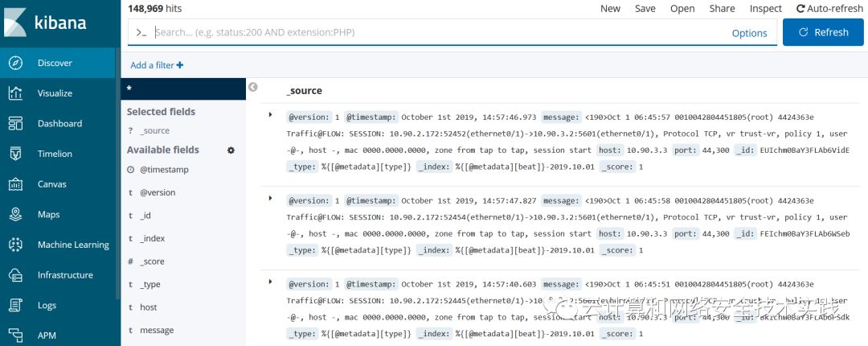
Task: Click Maps label in navigation
Action: coord(48,215)
